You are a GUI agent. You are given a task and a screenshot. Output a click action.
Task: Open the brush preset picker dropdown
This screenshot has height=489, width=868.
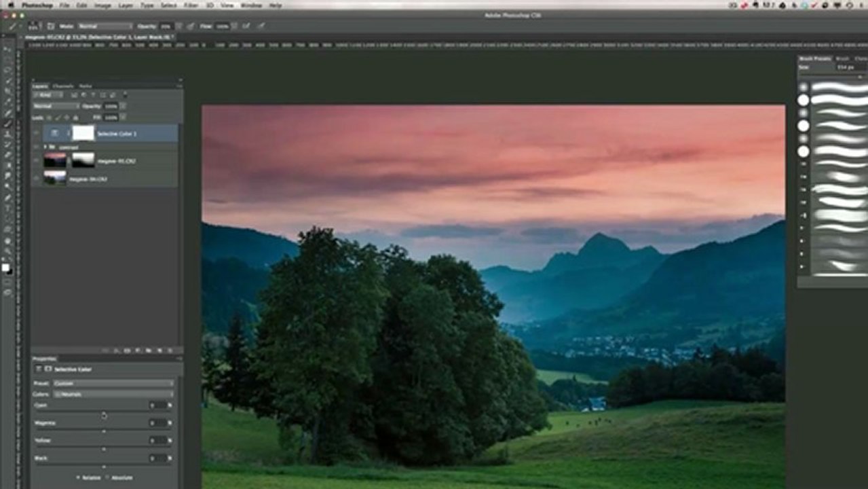tap(35, 26)
